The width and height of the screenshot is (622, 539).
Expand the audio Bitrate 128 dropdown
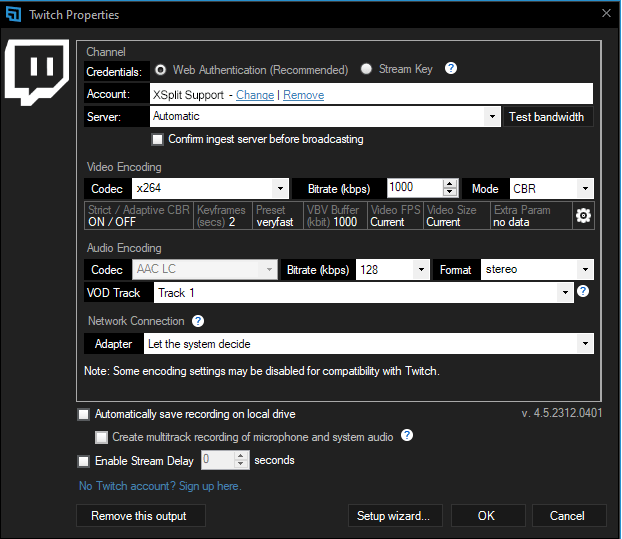pos(393,270)
